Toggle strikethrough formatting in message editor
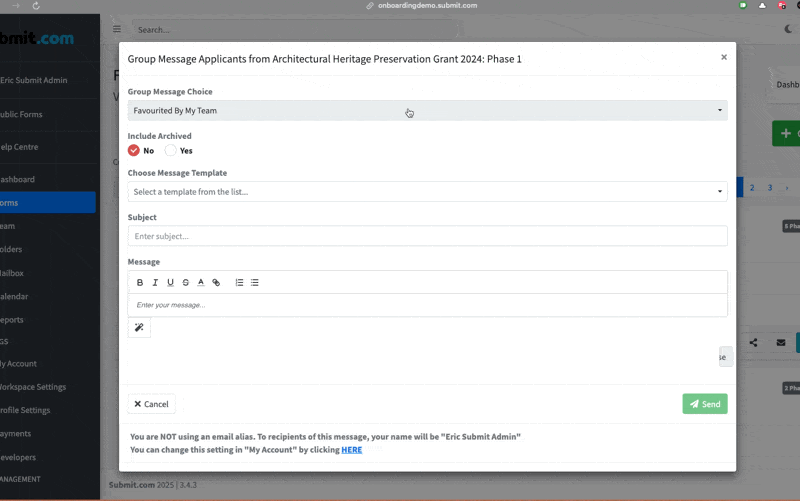The image size is (800, 501). pos(186,282)
